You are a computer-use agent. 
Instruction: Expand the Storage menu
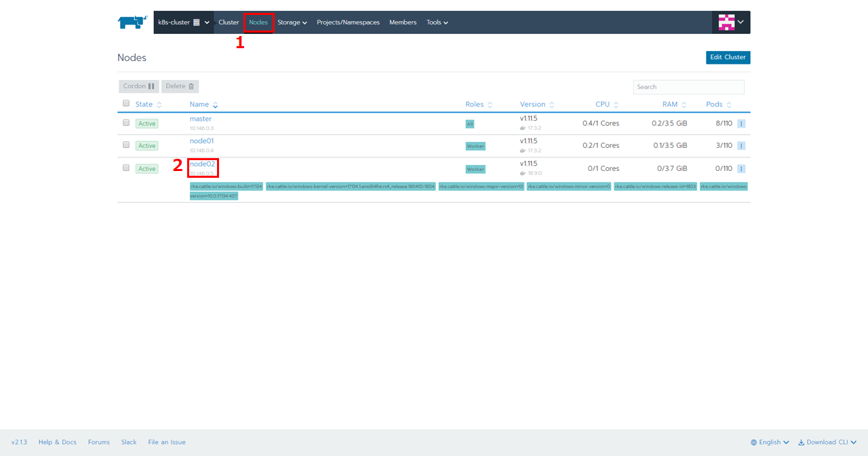pos(292,22)
